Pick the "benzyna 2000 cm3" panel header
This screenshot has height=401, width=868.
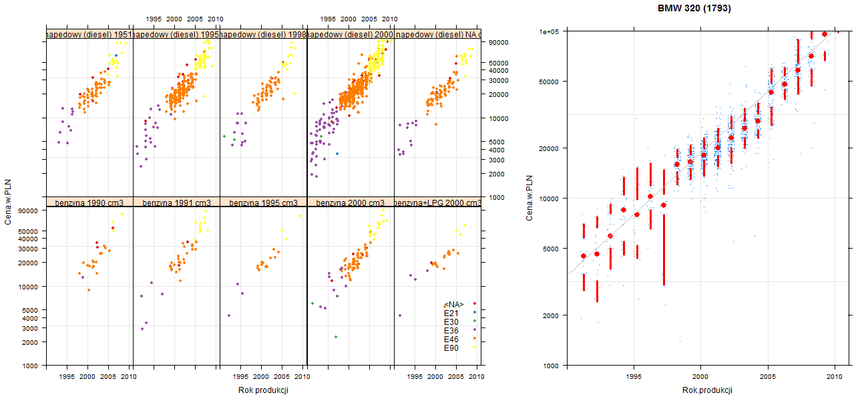point(351,202)
